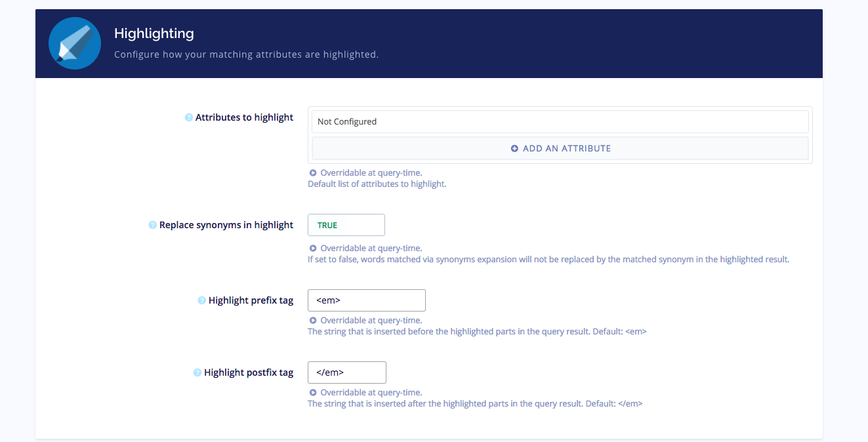Click the Add an Attribute button

pos(560,148)
